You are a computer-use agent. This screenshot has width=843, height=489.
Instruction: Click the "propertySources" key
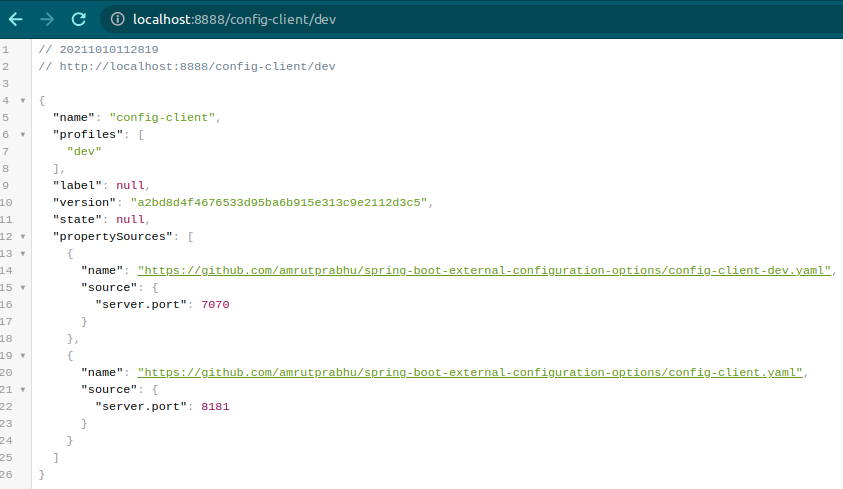112,236
